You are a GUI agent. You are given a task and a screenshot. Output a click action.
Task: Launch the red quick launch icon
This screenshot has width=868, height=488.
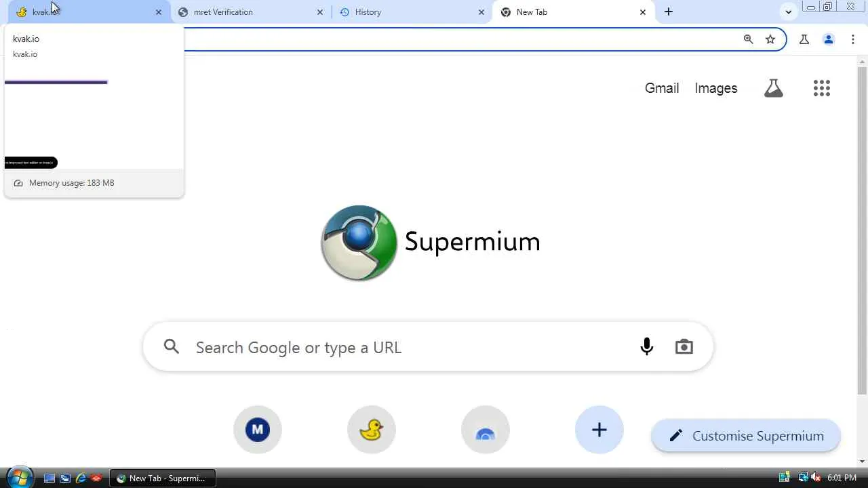pos(96,478)
